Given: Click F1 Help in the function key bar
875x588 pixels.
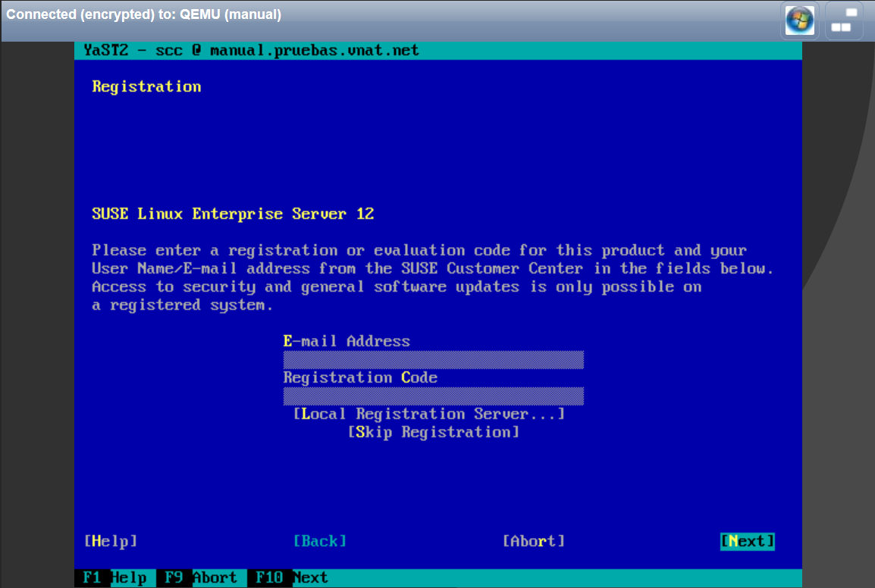Looking at the screenshot, I should (x=114, y=578).
